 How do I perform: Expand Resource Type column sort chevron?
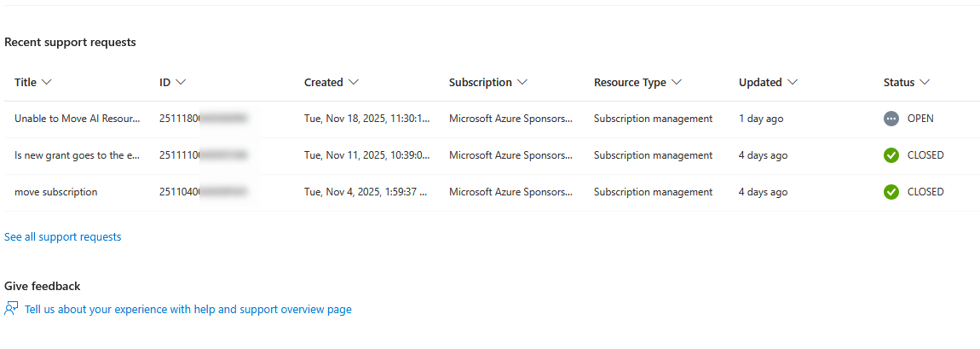pyautogui.click(x=677, y=83)
